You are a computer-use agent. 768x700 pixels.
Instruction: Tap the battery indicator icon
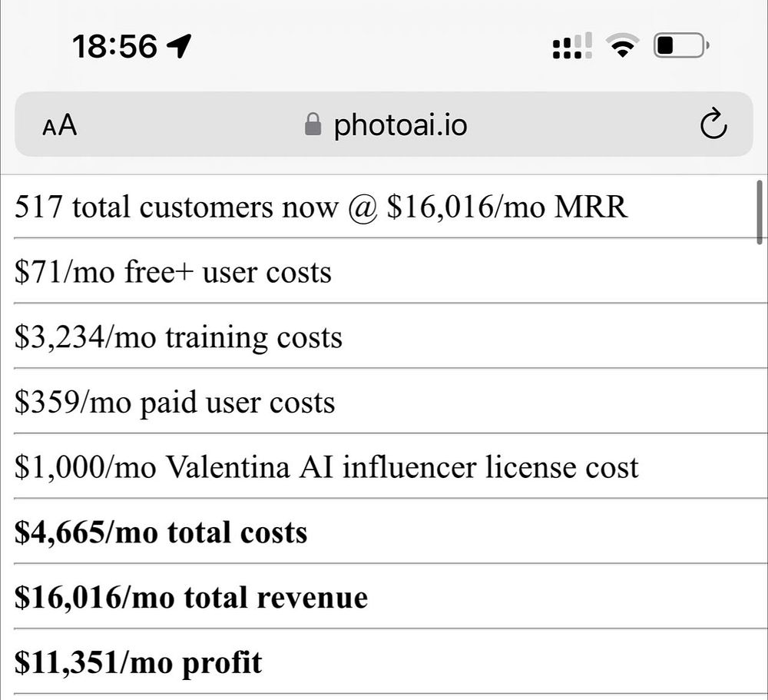pos(680,47)
